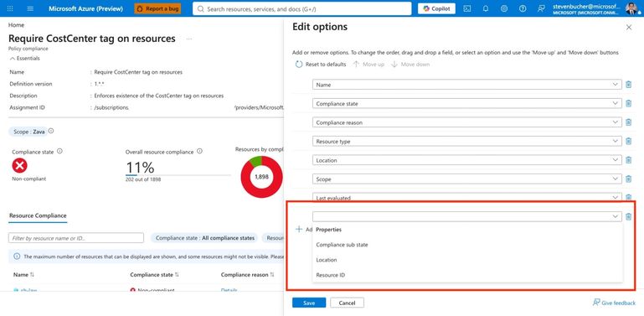644x316 pixels.
Task: Click the red non-compliant status icon
Action: (x=19, y=166)
